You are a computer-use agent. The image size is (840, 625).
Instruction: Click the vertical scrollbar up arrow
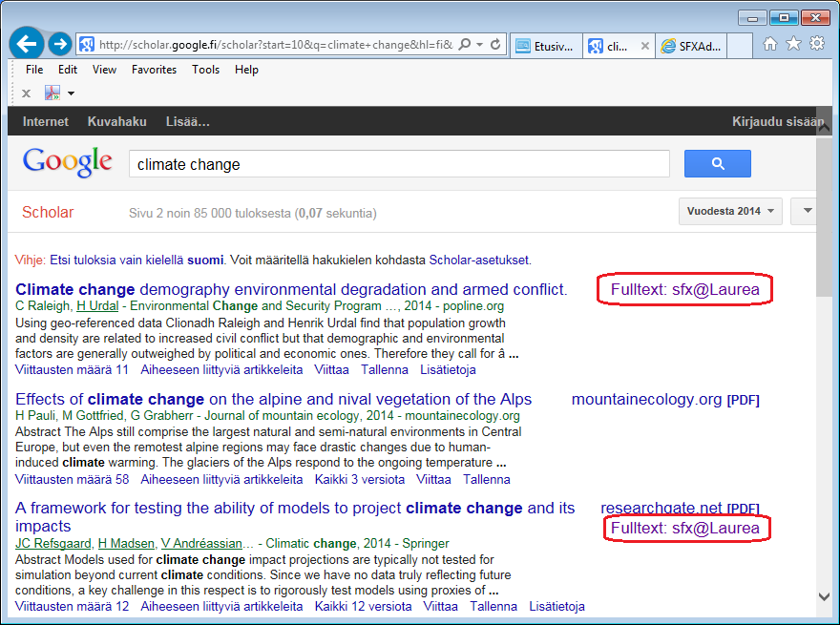coord(825,128)
